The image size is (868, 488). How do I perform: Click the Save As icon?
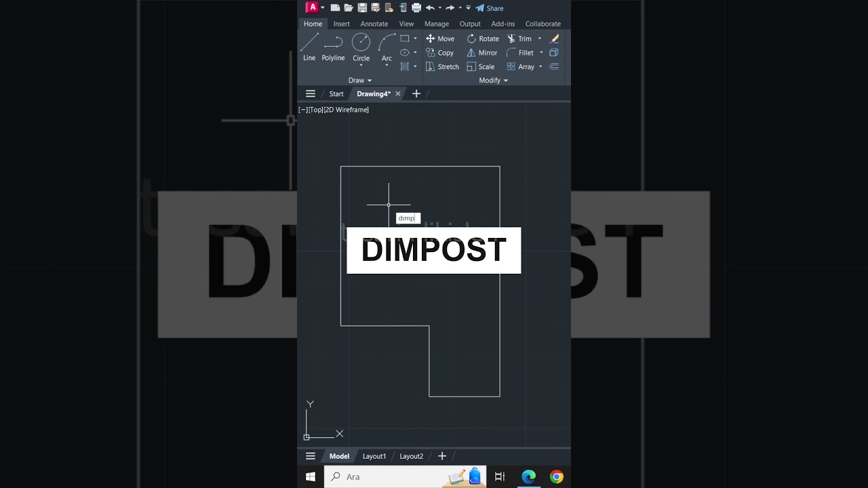point(375,7)
